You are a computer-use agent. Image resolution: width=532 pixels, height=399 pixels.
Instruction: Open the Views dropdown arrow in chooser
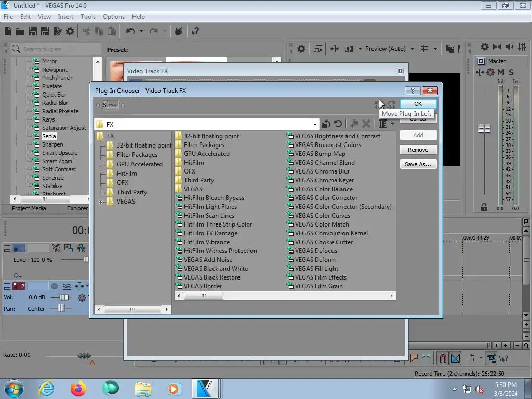click(x=393, y=124)
